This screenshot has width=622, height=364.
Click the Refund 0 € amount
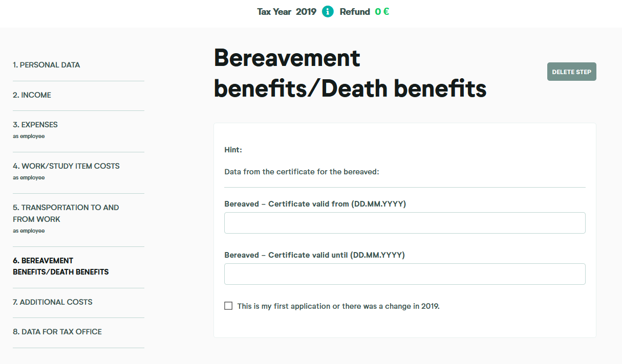381,12
